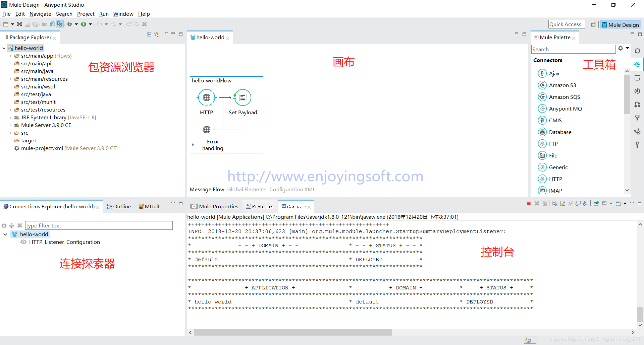
Task: Open Run button dropdown arrow
Action: click(90, 24)
